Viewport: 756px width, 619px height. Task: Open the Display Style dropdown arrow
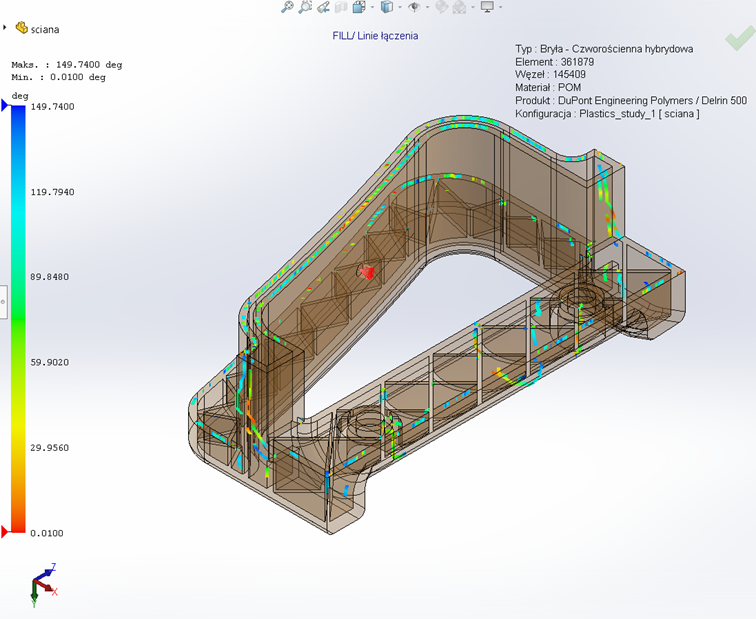[x=399, y=7]
